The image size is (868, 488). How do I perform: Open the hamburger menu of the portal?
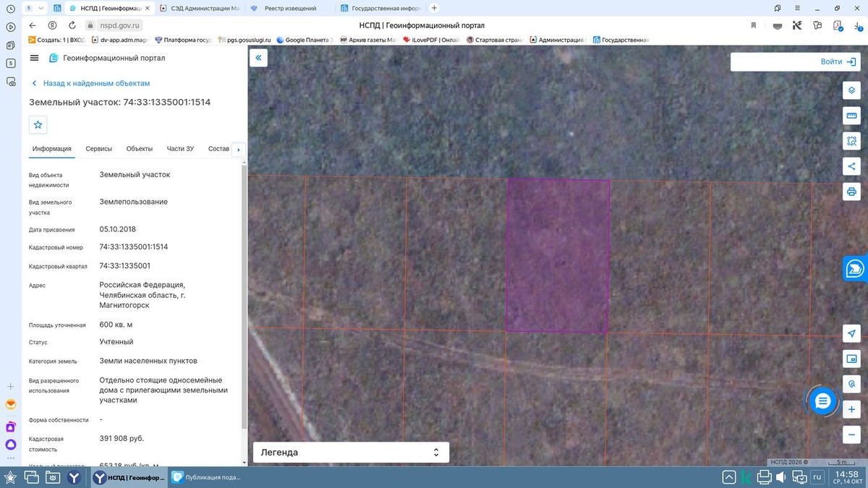(35, 58)
